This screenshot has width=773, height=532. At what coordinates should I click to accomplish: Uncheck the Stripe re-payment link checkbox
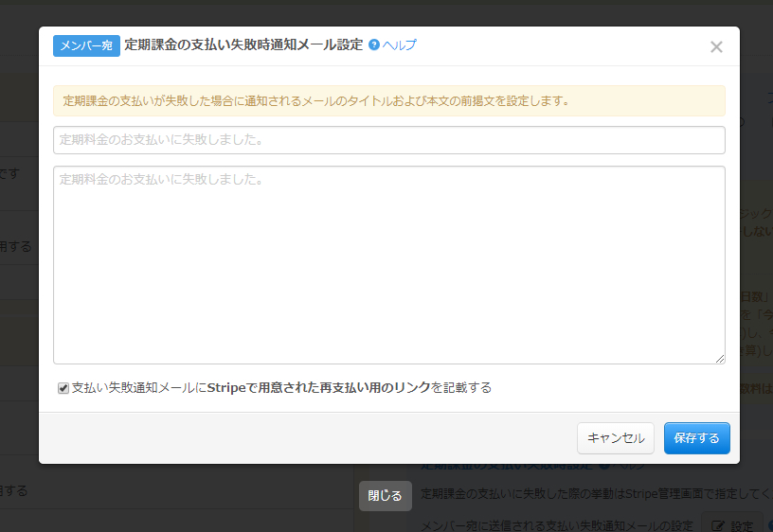[x=63, y=388]
